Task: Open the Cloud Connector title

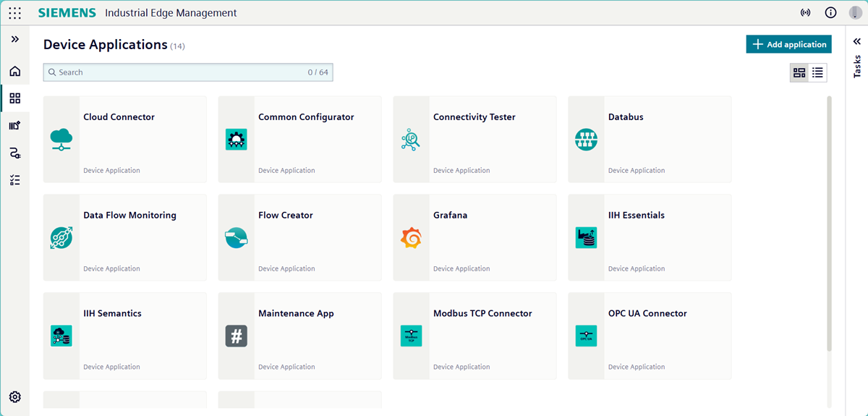Action: 119,117
